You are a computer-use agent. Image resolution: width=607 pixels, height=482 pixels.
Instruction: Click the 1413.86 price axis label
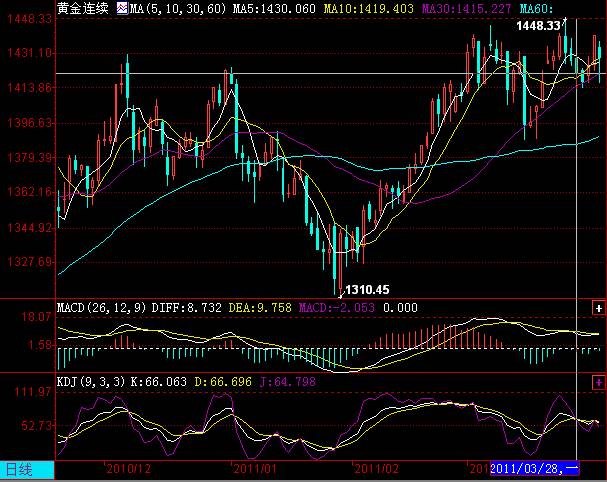pos(30,87)
